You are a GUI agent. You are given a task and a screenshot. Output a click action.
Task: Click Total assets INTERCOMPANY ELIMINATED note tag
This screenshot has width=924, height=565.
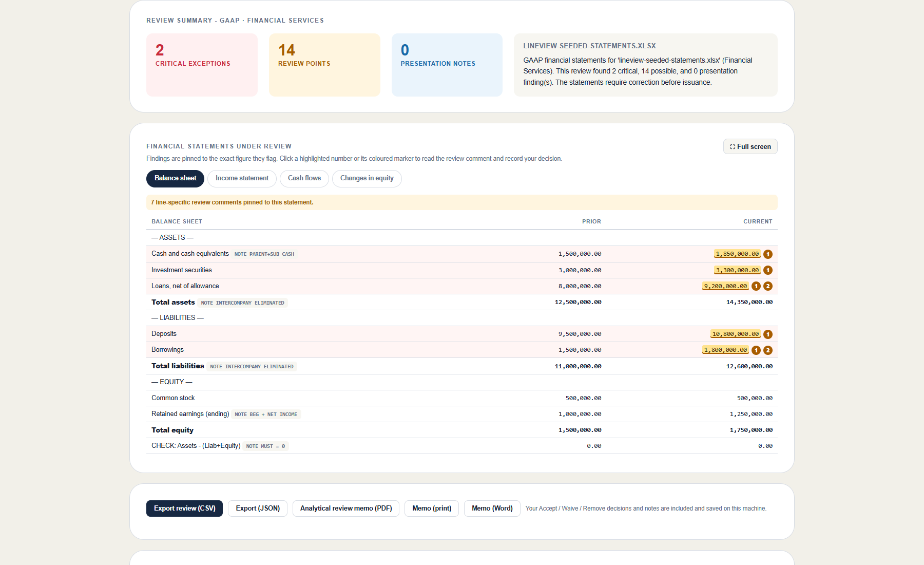click(x=242, y=303)
